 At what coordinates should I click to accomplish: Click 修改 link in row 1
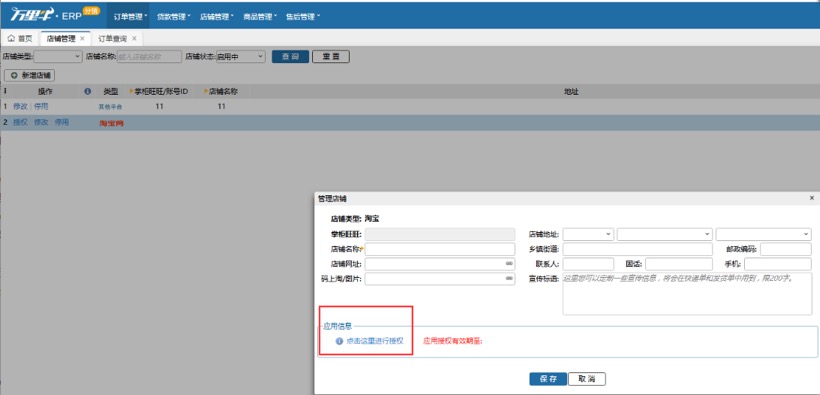coord(20,106)
